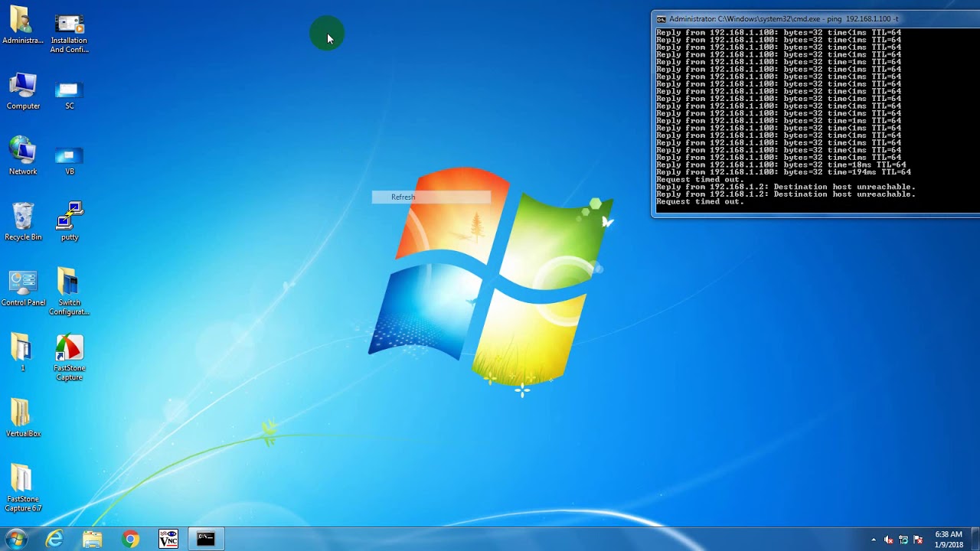The width and height of the screenshot is (980, 551).
Task: Select the FastStone Capture 6.7 folder
Action: tap(23, 487)
